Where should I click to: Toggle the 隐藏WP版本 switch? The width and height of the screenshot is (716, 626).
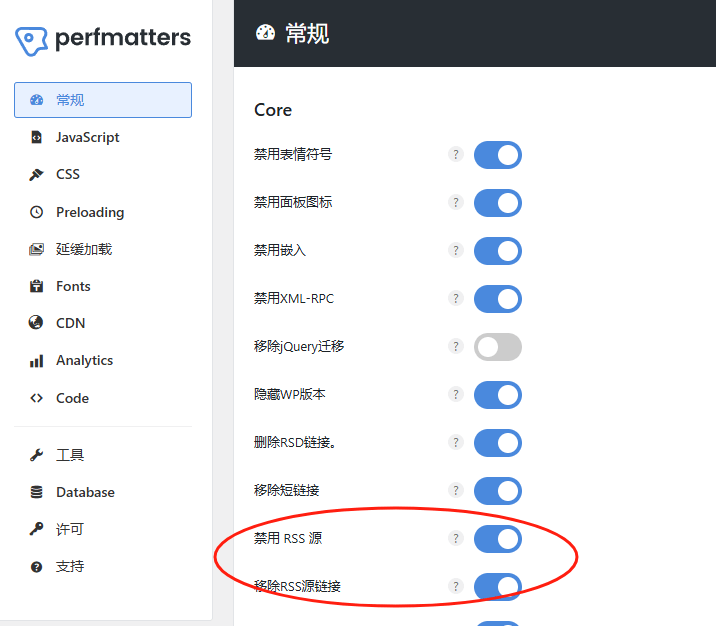(498, 395)
